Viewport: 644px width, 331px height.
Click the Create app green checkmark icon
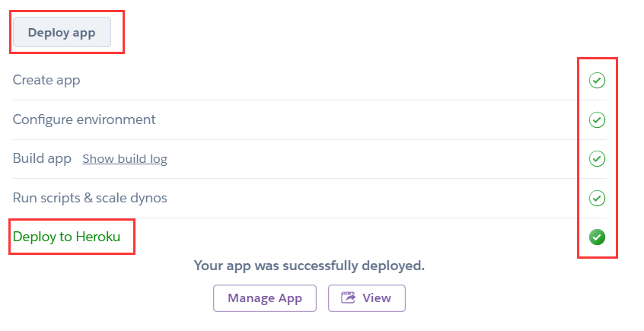tap(597, 80)
